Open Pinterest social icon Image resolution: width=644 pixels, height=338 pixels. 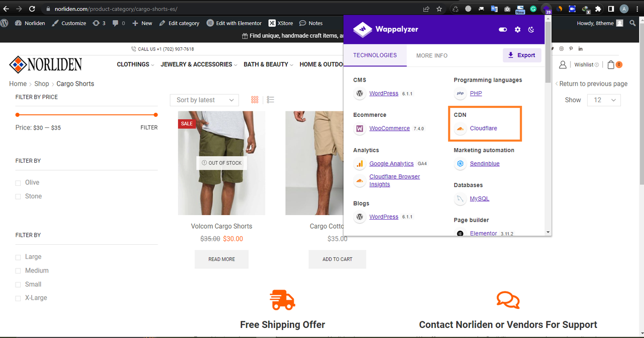pyautogui.click(x=571, y=49)
